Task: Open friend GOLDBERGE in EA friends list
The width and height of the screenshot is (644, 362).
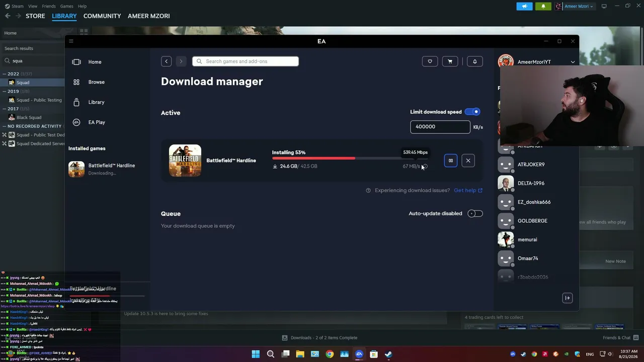Action: (x=532, y=221)
